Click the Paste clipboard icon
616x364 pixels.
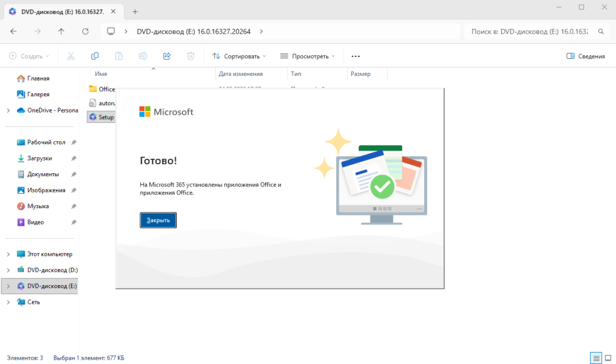pos(119,56)
